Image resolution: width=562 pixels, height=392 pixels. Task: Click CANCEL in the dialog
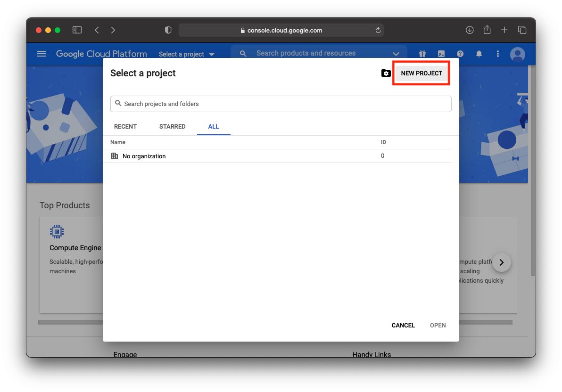(x=403, y=326)
